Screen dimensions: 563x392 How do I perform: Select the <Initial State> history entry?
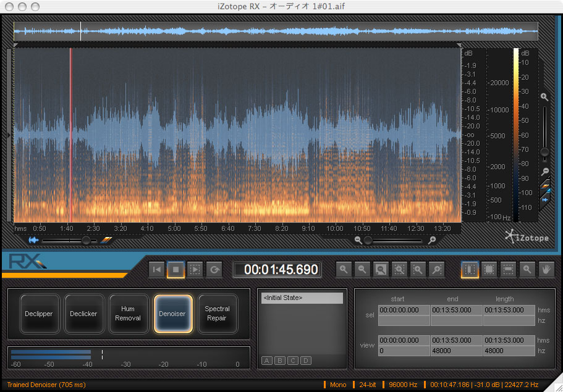302,298
